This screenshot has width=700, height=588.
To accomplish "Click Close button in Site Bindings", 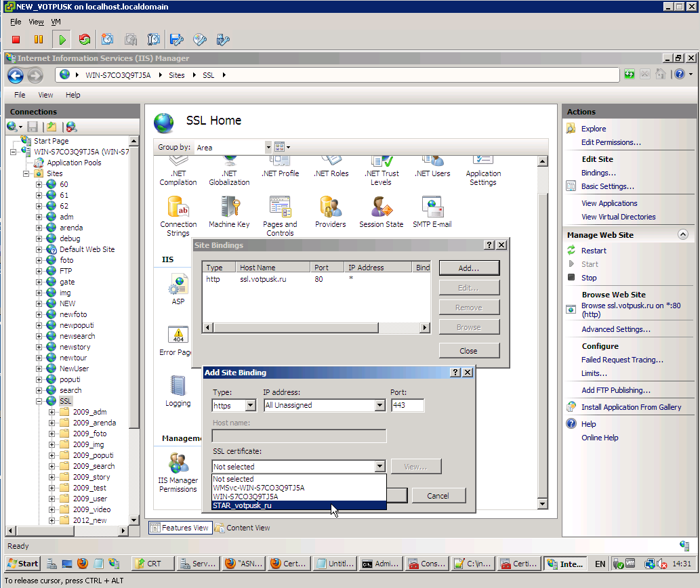I will coord(469,351).
